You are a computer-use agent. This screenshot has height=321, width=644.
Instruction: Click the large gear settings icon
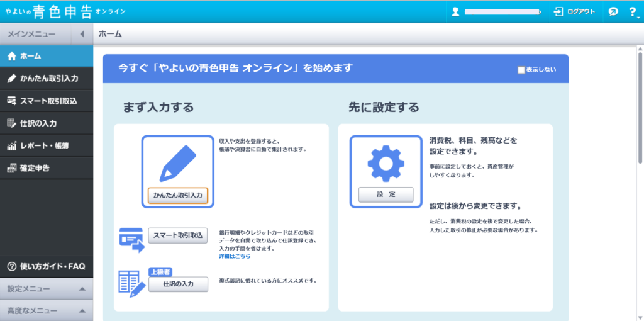386,162
